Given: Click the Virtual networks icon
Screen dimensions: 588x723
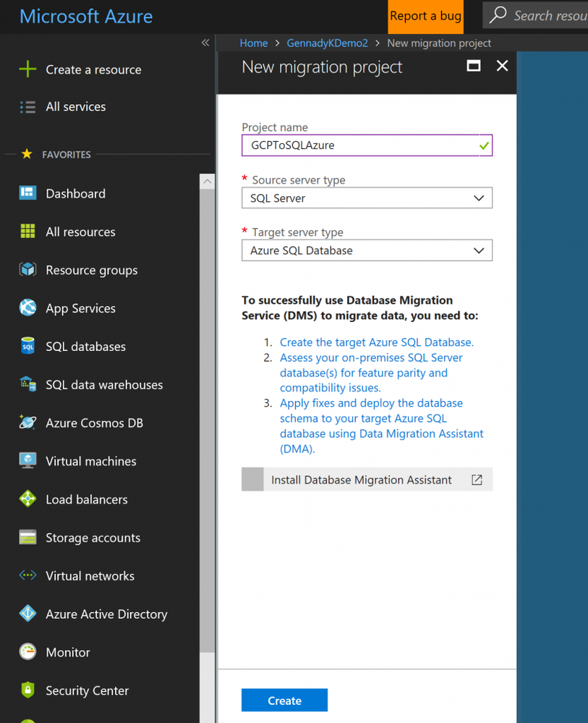Looking at the screenshot, I should pyautogui.click(x=27, y=575).
